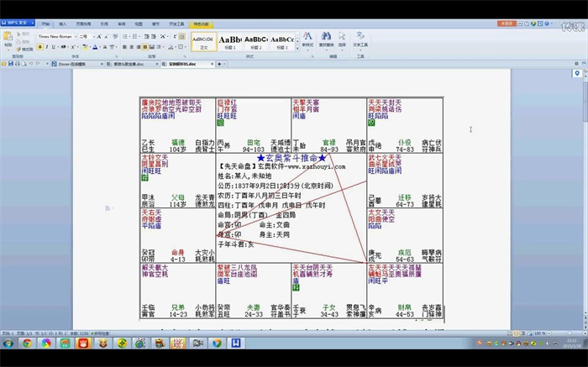Screen dimensions: 588x367
Task: Click the Clear formatting icon
Action: [115, 36]
